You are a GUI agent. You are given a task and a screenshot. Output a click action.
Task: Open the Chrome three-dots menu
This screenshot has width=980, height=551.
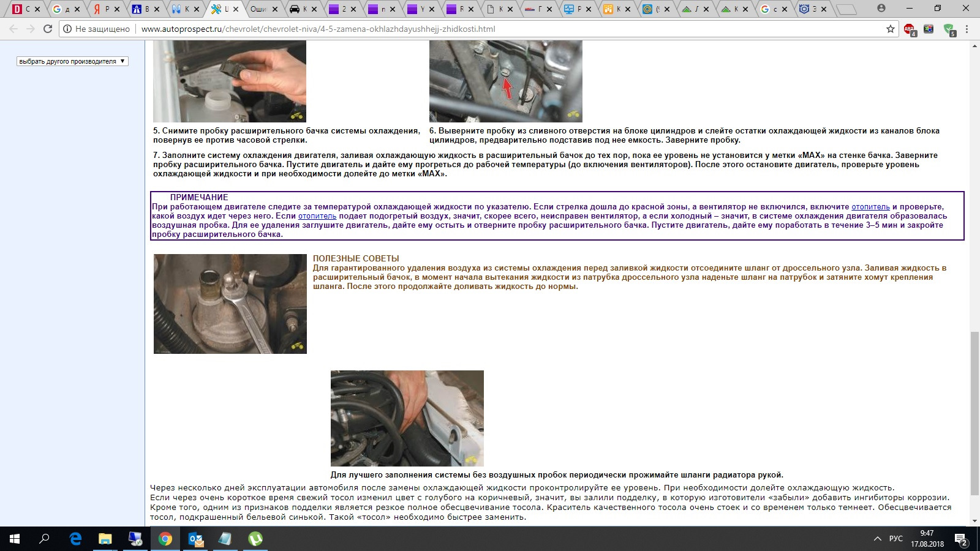967,29
